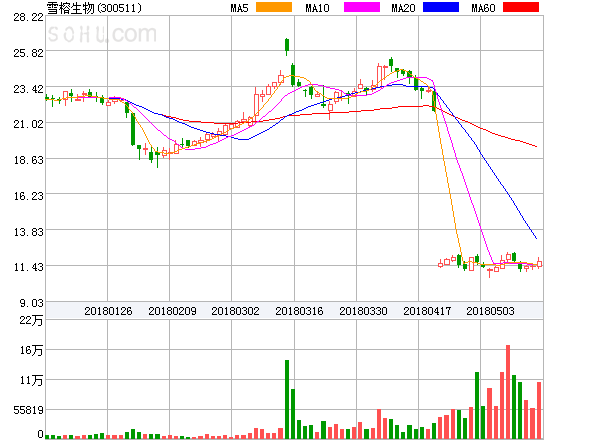The width and height of the screenshot is (600, 440).
Task: Click the MA10 magenta legend swatch
Action: click(x=362, y=7)
